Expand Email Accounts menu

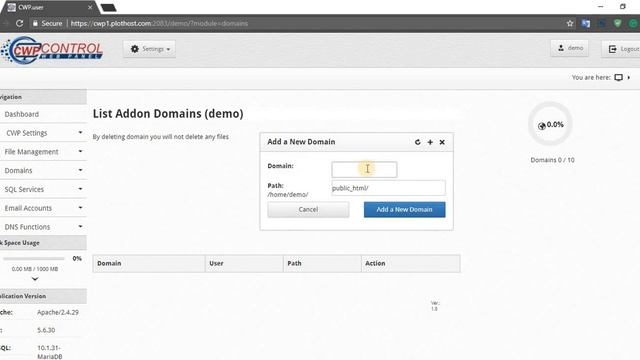[43, 208]
